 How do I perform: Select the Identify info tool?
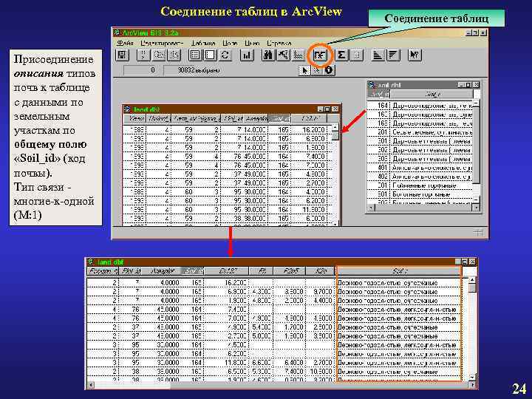pyautogui.click(x=328, y=71)
